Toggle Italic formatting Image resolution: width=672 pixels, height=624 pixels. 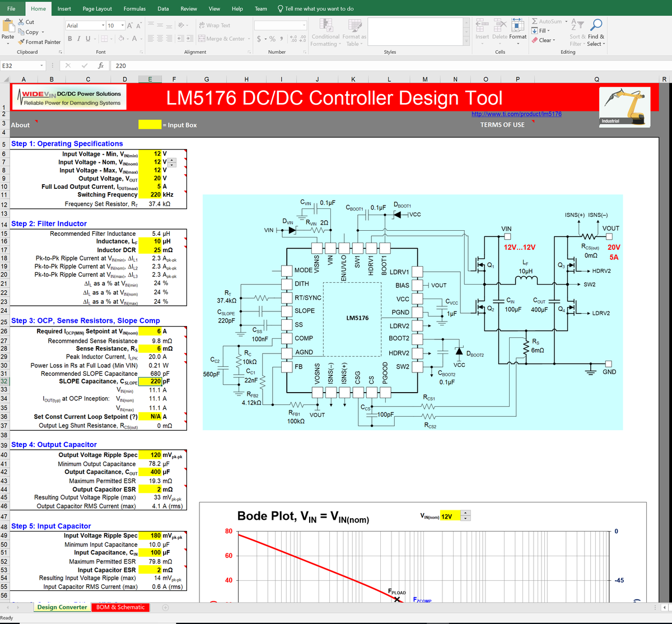[78, 39]
